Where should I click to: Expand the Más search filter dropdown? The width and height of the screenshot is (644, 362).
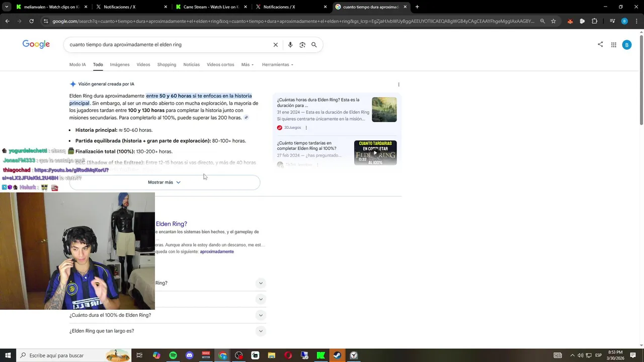click(247, 65)
